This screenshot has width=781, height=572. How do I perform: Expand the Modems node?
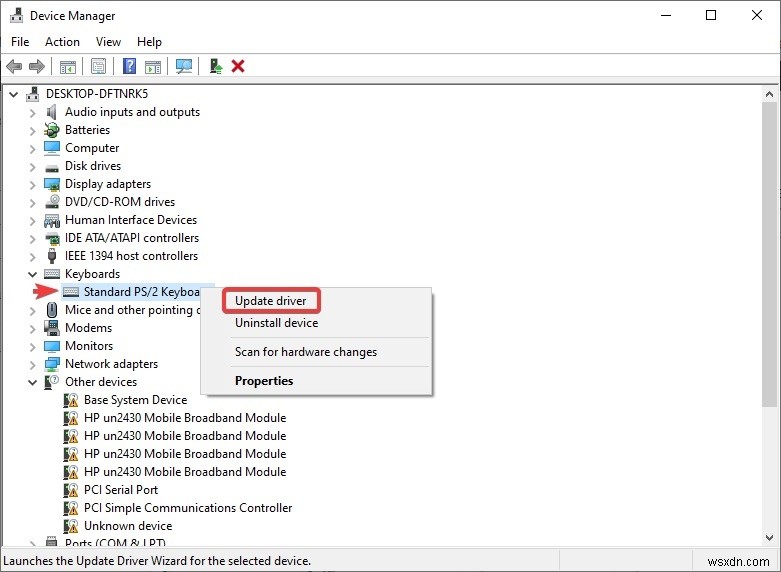coord(32,329)
